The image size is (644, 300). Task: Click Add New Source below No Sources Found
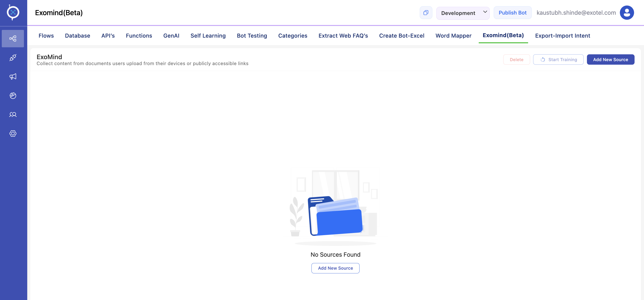pyautogui.click(x=335, y=268)
